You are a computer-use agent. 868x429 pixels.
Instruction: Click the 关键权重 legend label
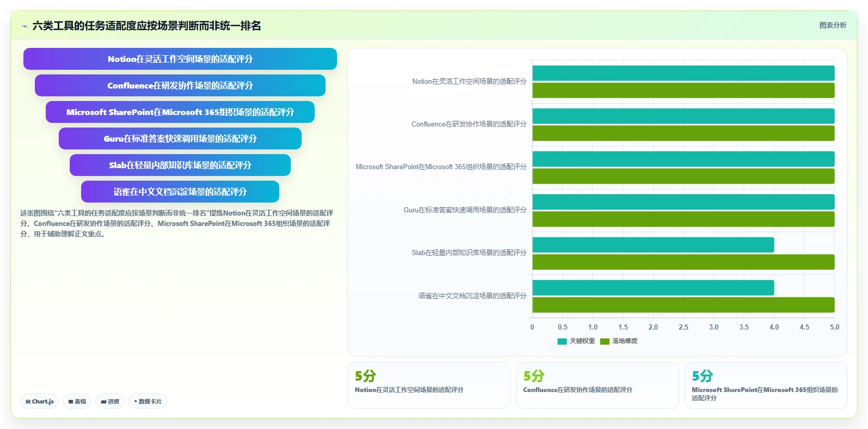pyautogui.click(x=582, y=341)
